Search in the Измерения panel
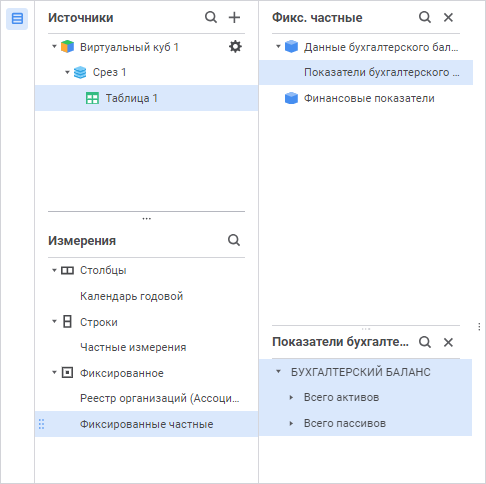 tap(234, 240)
